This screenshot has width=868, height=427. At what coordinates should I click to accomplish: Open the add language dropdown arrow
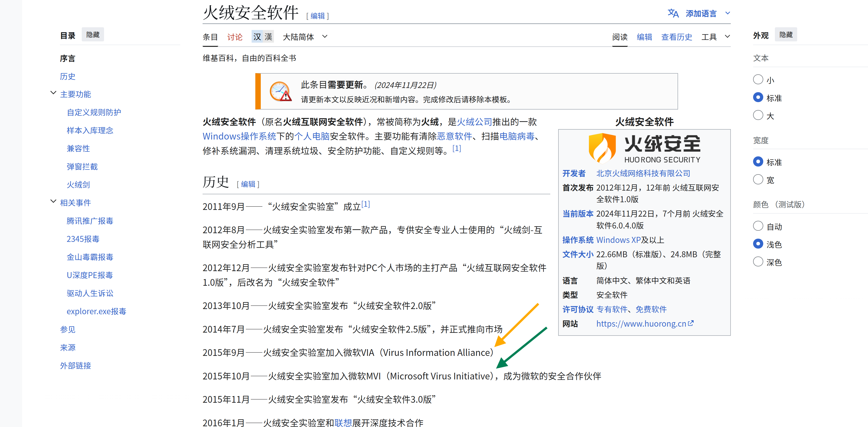[728, 13]
